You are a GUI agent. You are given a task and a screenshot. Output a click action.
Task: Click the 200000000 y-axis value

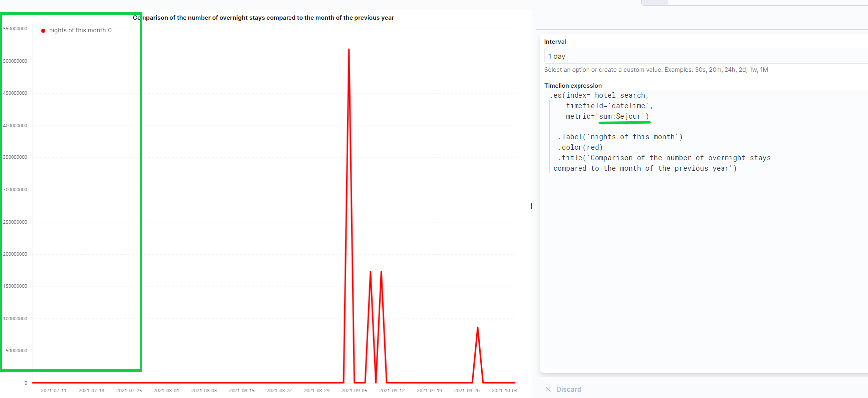[15, 254]
